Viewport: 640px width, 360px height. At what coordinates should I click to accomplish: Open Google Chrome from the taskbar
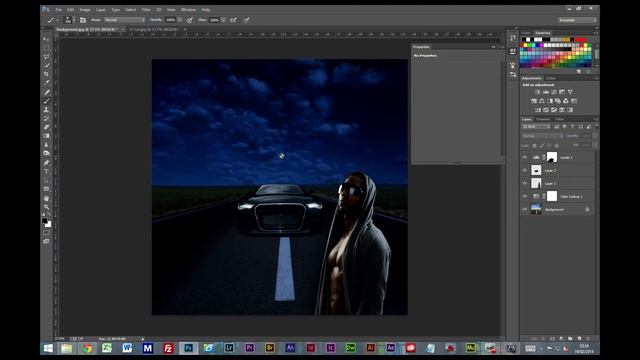87,348
